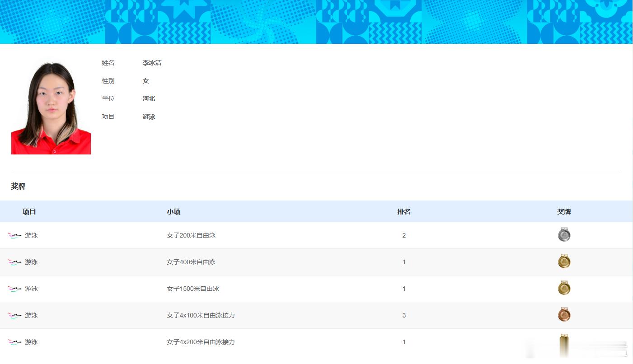The height and width of the screenshot is (364, 633).
Task: Select the 女子1500米自由泳 event cell
Action: coord(193,289)
